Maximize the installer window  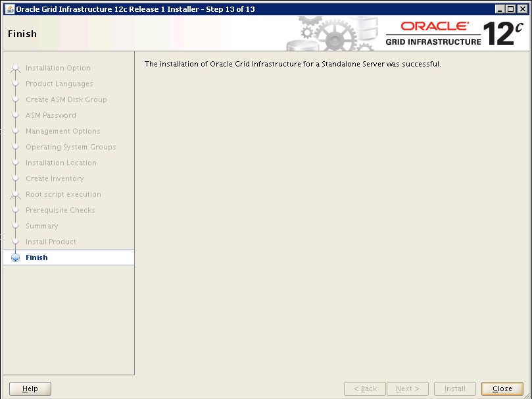coord(510,9)
